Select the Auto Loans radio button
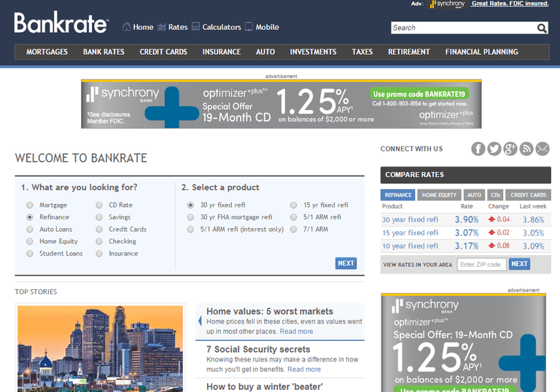Screen dimensions: 560x392 coord(30,230)
